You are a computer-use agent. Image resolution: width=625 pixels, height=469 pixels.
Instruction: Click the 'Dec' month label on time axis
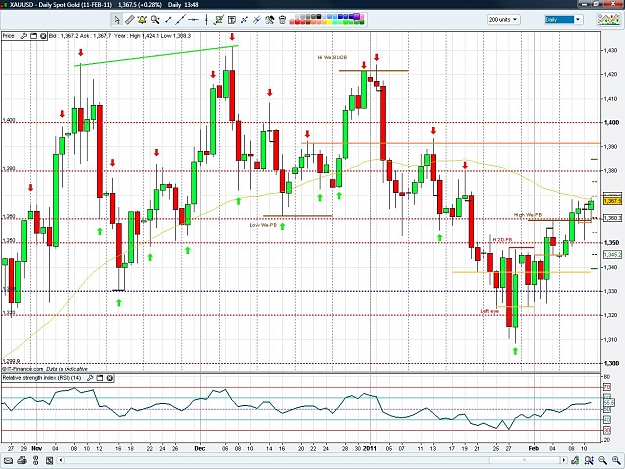click(x=200, y=448)
